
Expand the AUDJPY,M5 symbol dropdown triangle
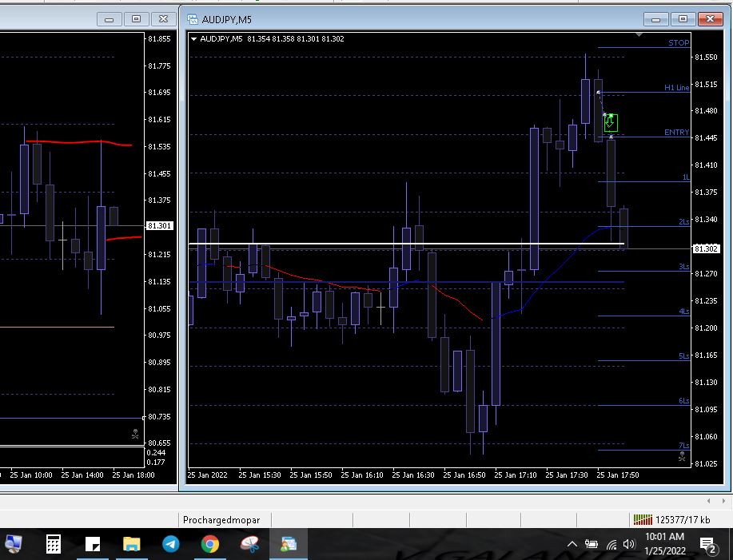[x=193, y=38]
